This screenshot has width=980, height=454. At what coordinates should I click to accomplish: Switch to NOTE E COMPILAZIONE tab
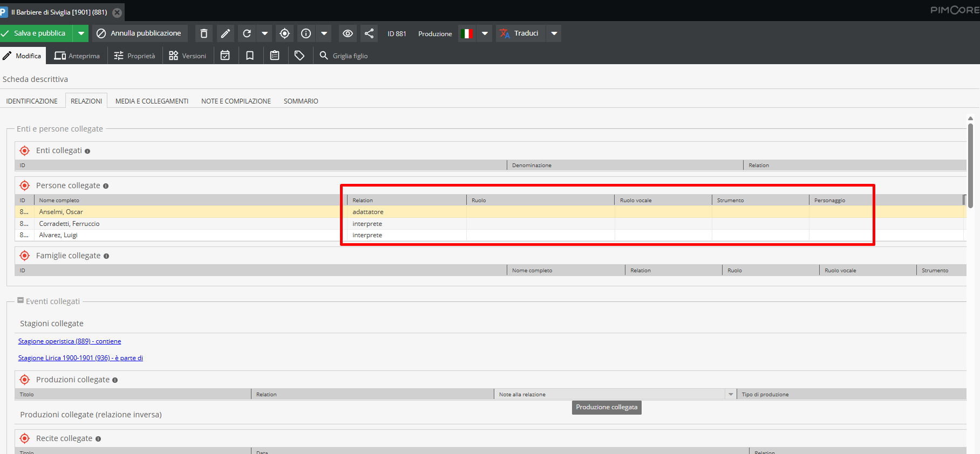click(236, 101)
